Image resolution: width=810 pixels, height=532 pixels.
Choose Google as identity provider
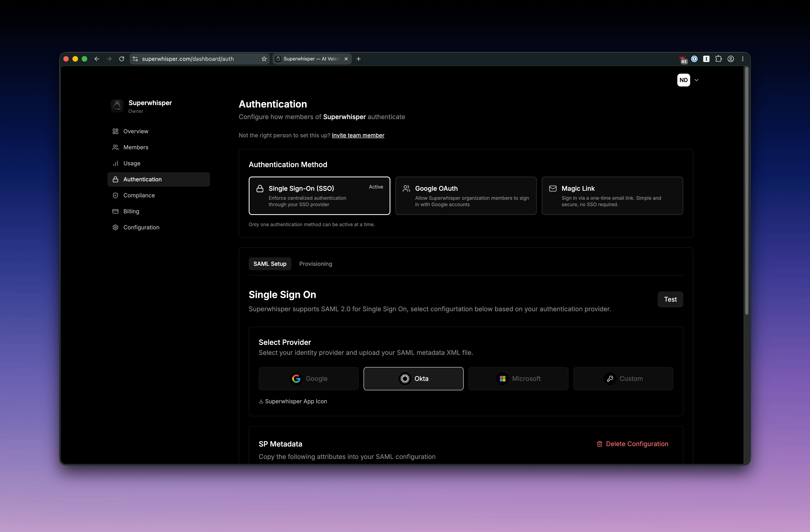(309, 379)
